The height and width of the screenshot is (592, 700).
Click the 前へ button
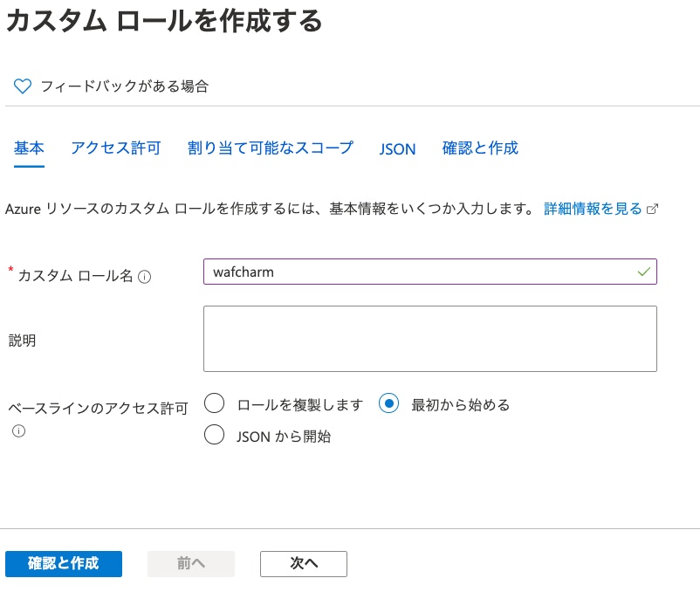pos(191,564)
